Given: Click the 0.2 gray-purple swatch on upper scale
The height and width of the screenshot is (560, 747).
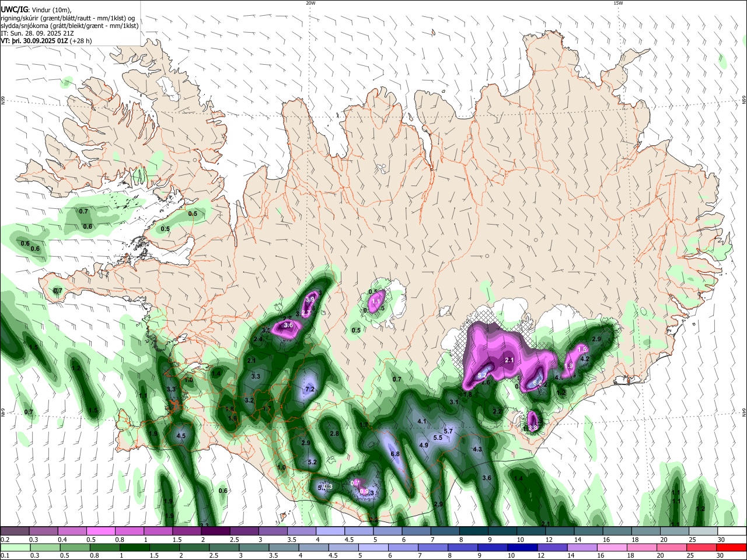Looking at the screenshot, I should (x=15, y=531).
